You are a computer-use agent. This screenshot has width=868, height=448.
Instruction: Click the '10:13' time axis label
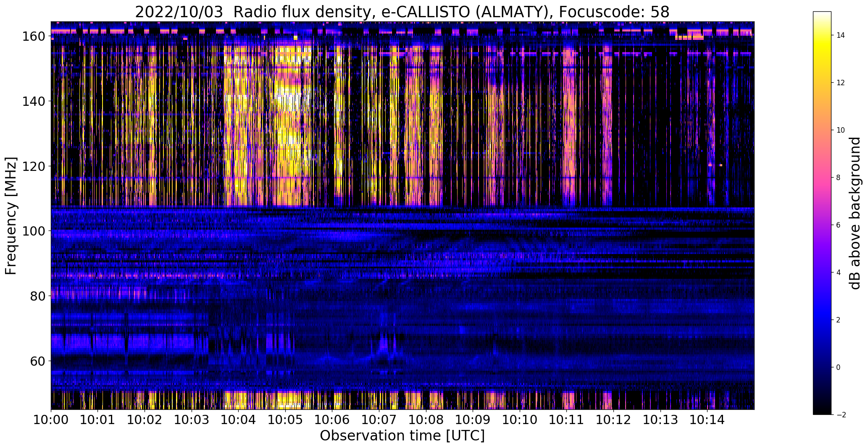tap(660, 419)
